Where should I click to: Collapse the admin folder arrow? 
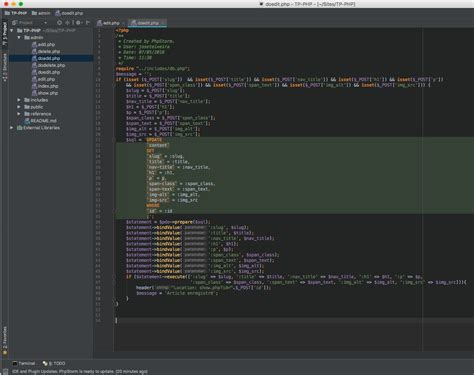click(19, 37)
